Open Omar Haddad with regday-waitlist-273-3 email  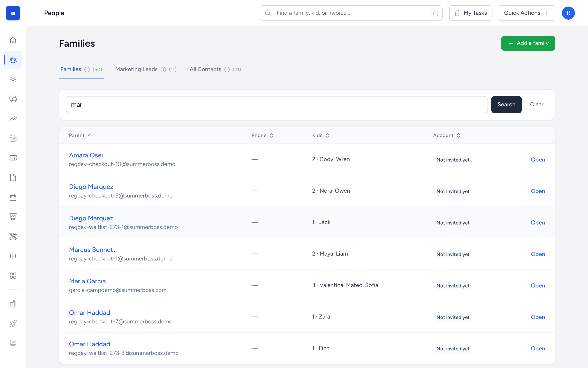[x=89, y=344]
